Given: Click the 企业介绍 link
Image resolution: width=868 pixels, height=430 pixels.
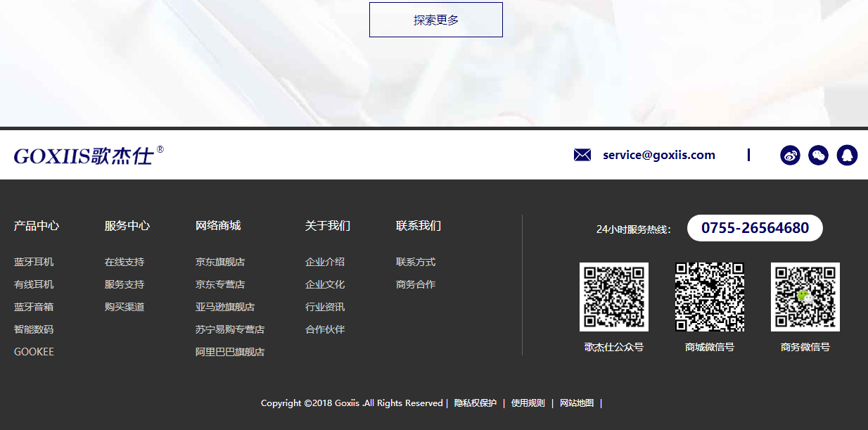Looking at the screenshot, I should click(x=324, y=261).
